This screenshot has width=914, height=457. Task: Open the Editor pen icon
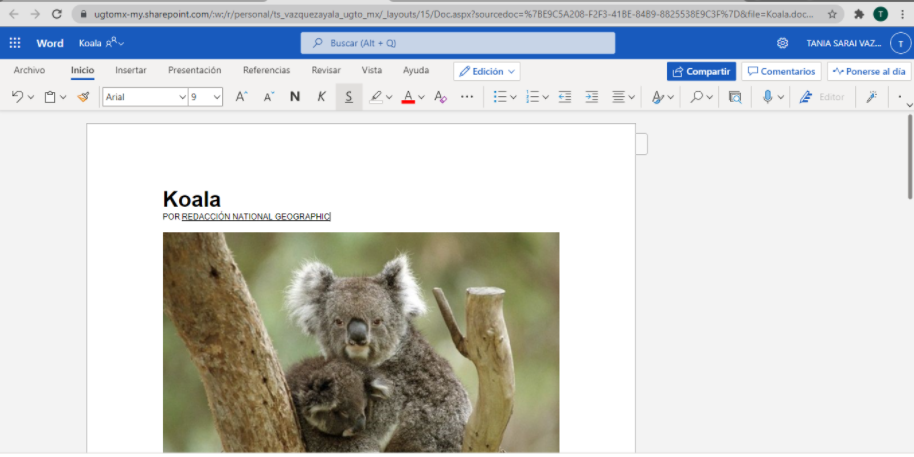tap(806, 97)
